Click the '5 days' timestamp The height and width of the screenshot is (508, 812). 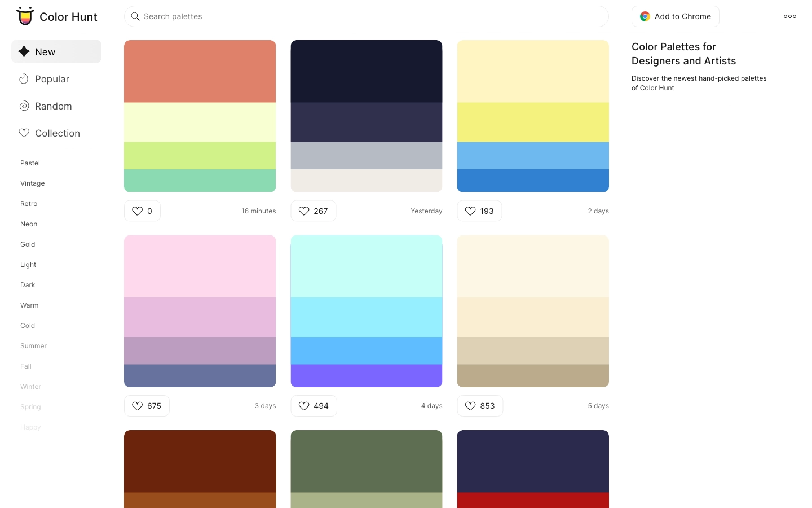coord(598,406)
